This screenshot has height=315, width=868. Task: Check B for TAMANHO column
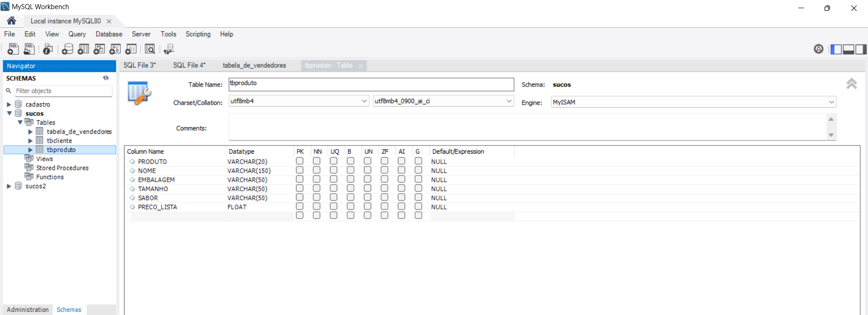tap(351, 188)
